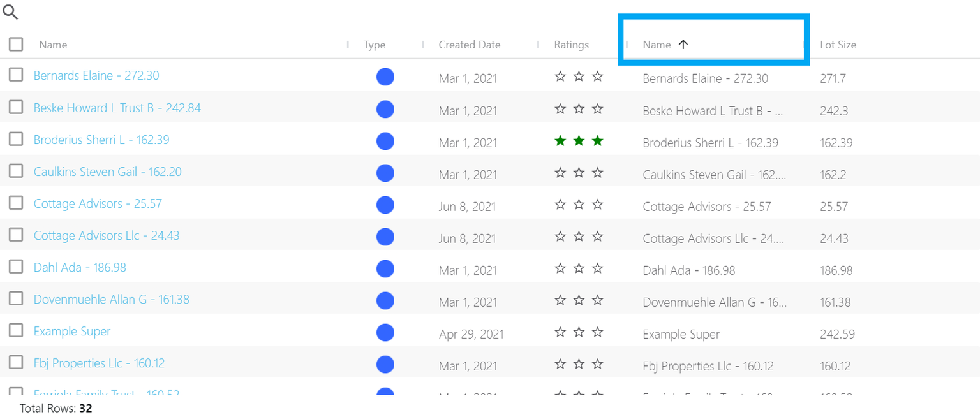Image resolution: width=980 pixels, height=417 pixels.
Task: Rate Example Super with two stars
Action: coord(579,332)
